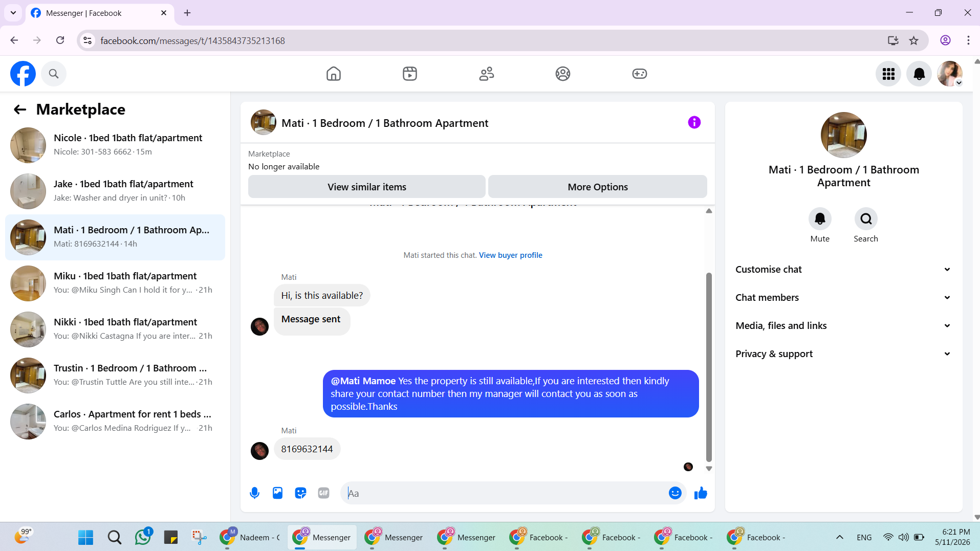Open Chrome's three-dot menu
The width and height of the screenshot is (980, 551).
point(968,40)
